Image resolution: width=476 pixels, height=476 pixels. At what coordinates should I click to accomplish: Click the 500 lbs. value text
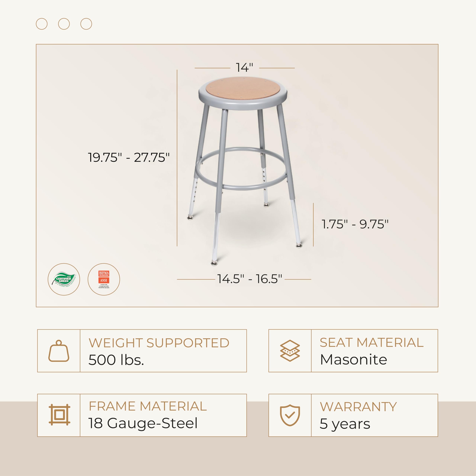point(116,360)
